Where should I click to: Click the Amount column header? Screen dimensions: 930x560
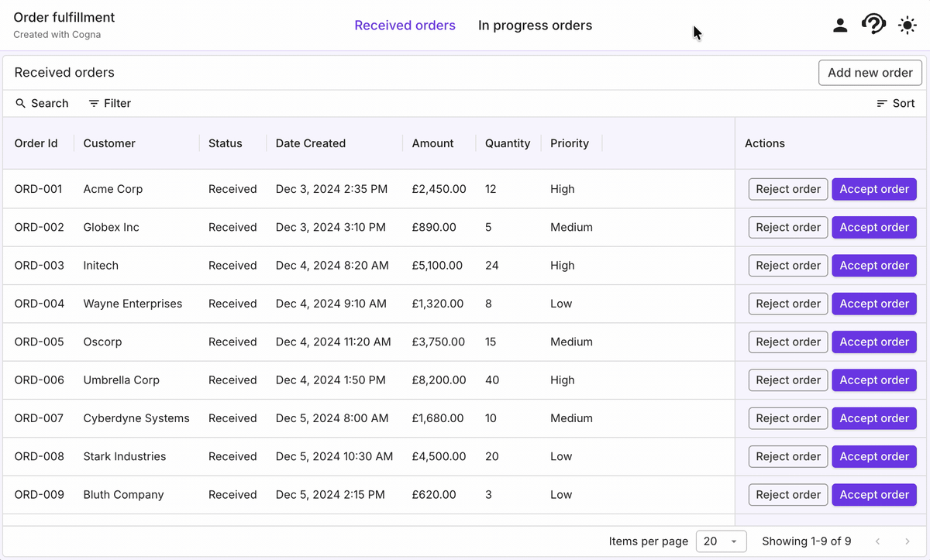click(433, 143)
